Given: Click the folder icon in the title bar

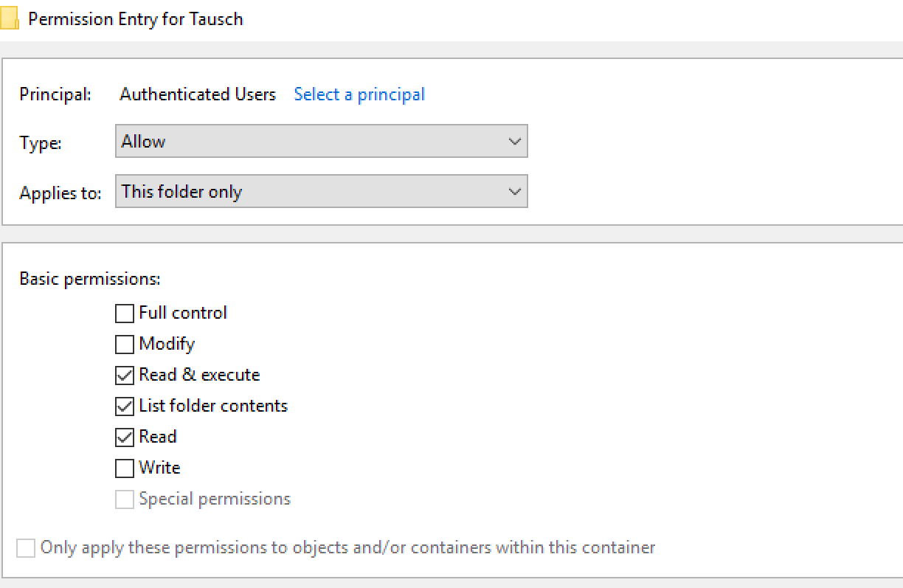Looking at the screenshot, I should click(9, 18).
